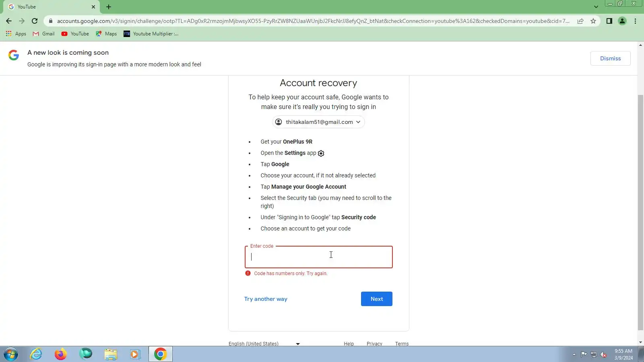Submit with the Next button
This screenshot has height=362, width=644.
(376, 299)
